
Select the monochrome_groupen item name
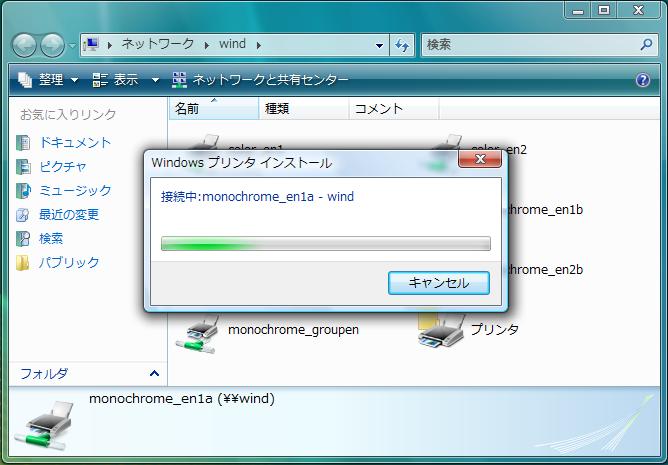tap(294, 329)
